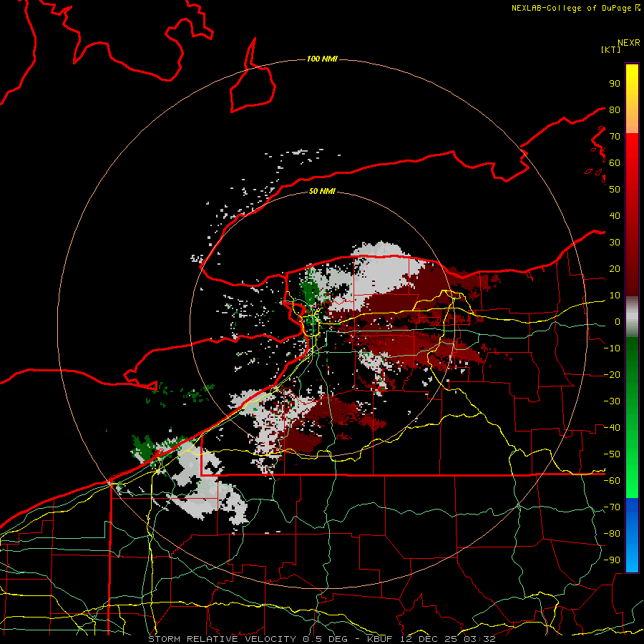644x644 pixels.
Task: Click the [KT] units label
Action: tap(611, 49)
